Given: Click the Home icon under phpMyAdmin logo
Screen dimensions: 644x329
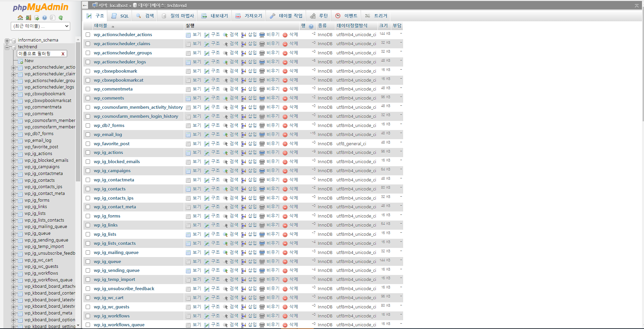Looking at the screenshot, I should [x=20, y=18].
